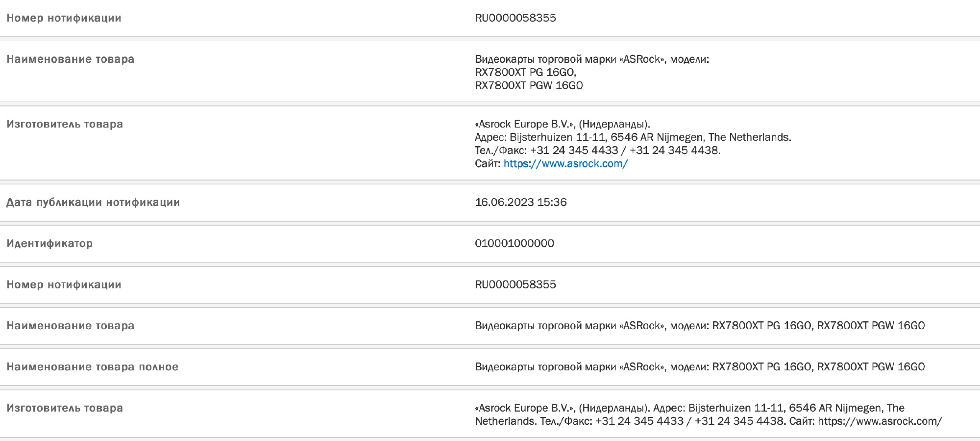Click the "Наименование товара полное" label

(x=93, y=367)
